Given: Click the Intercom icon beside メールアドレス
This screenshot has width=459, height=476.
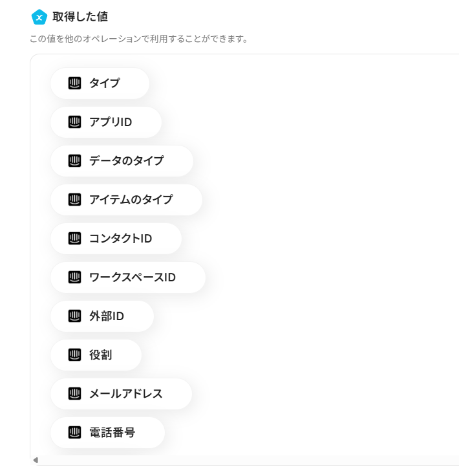Looking at the screenshot, I should pyautogui.click(x=75, y=394).
